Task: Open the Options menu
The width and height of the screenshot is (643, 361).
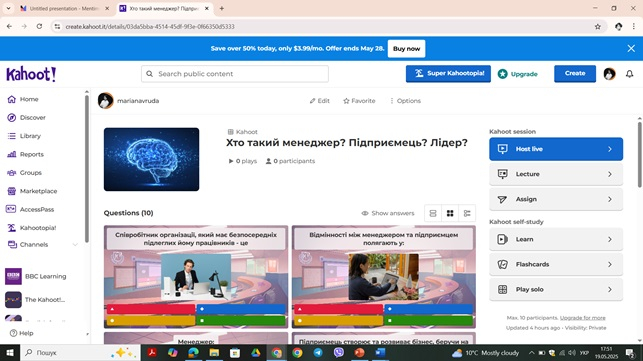Action: pos(405,101)
